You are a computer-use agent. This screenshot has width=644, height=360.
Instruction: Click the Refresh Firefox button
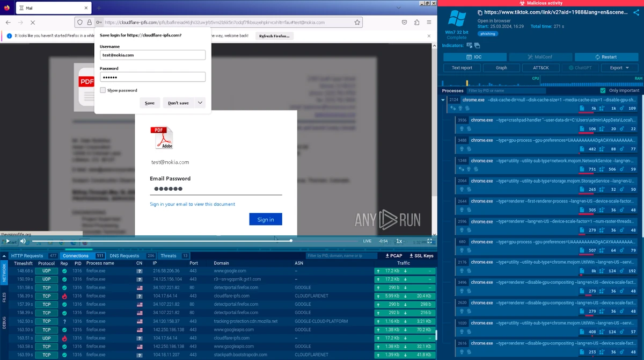point(274,36)
